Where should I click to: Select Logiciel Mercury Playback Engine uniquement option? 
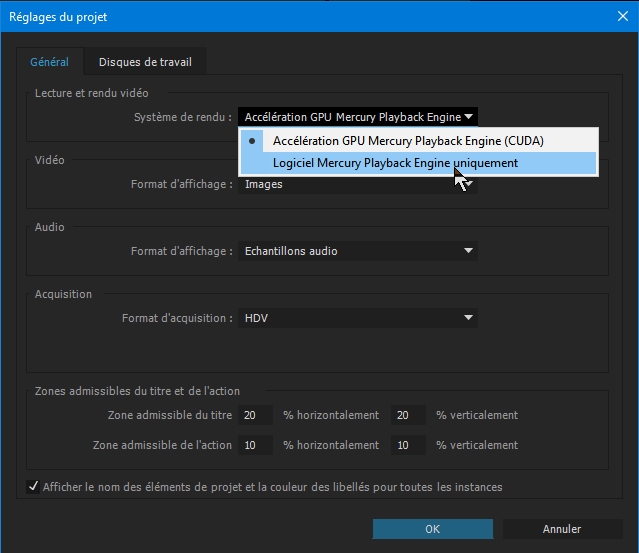click(x=418, y=163)
